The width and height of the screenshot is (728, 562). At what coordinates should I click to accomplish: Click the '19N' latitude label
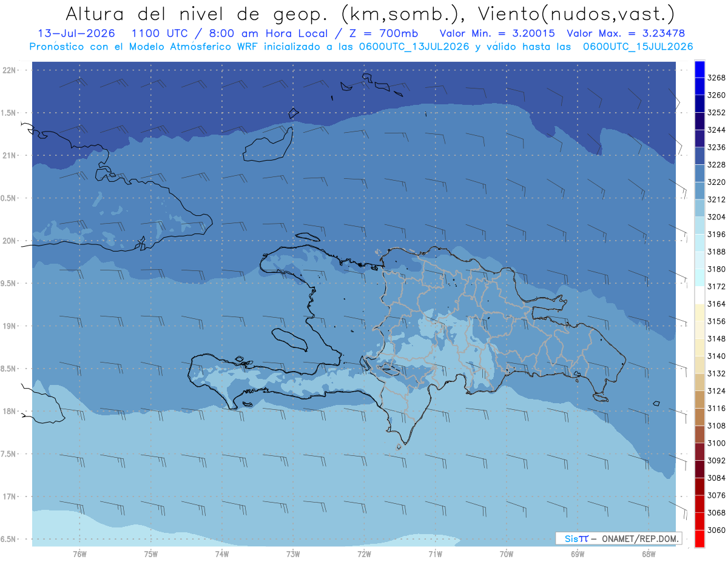pyautogui.click(x=10, y=326)
